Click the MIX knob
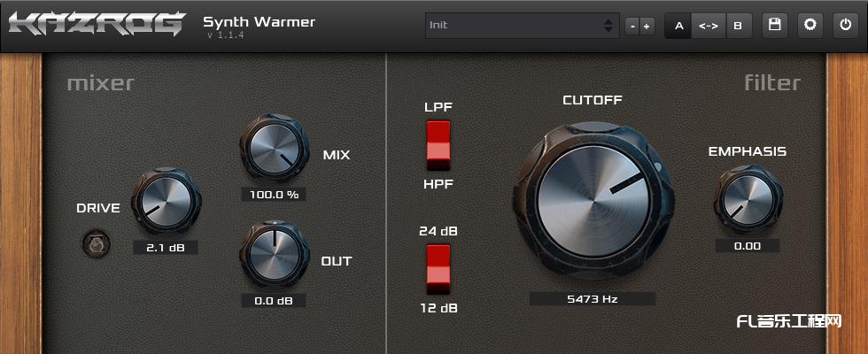The width and height of the screenshot is (868, 354). point(274,147)
